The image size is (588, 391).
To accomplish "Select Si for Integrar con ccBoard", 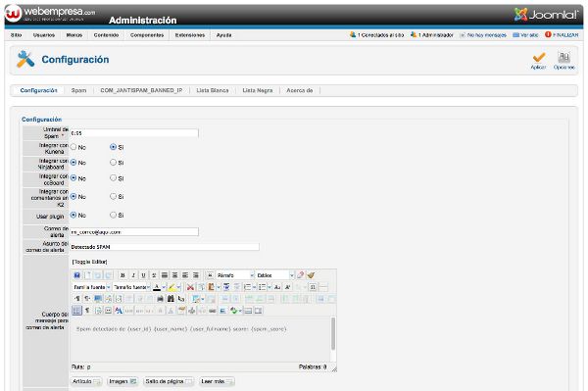I will tap(114, 178).
